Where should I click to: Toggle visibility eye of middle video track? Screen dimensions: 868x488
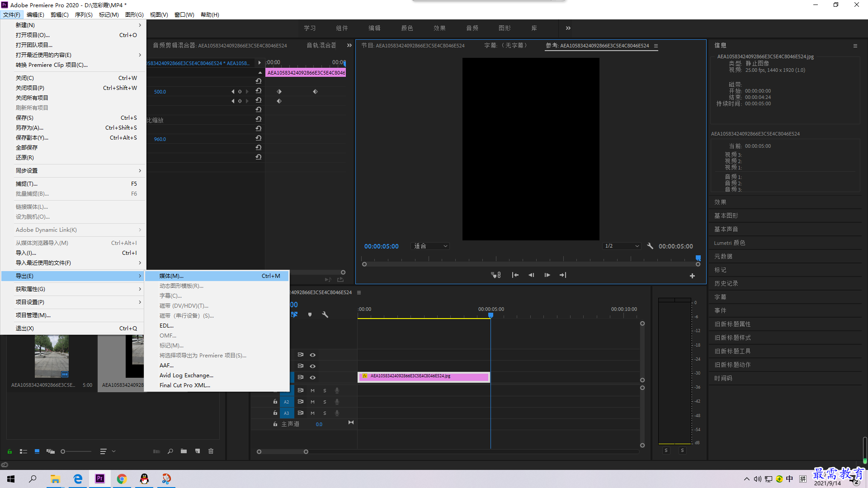(x=312, y=366)
